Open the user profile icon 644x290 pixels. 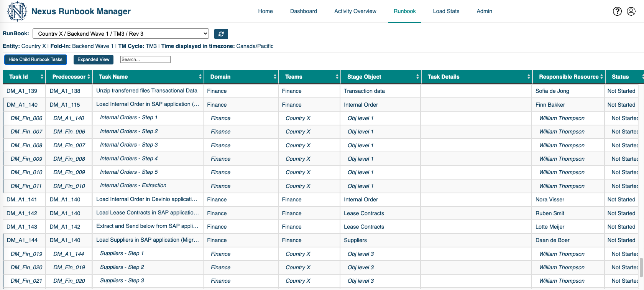click(631, 12)
